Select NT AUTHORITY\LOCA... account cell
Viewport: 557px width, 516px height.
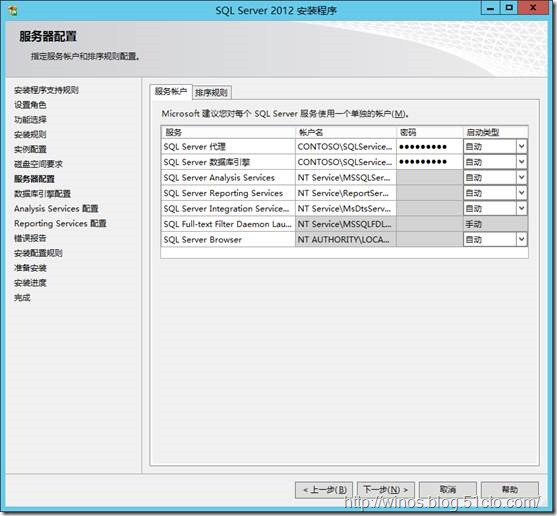346,239
